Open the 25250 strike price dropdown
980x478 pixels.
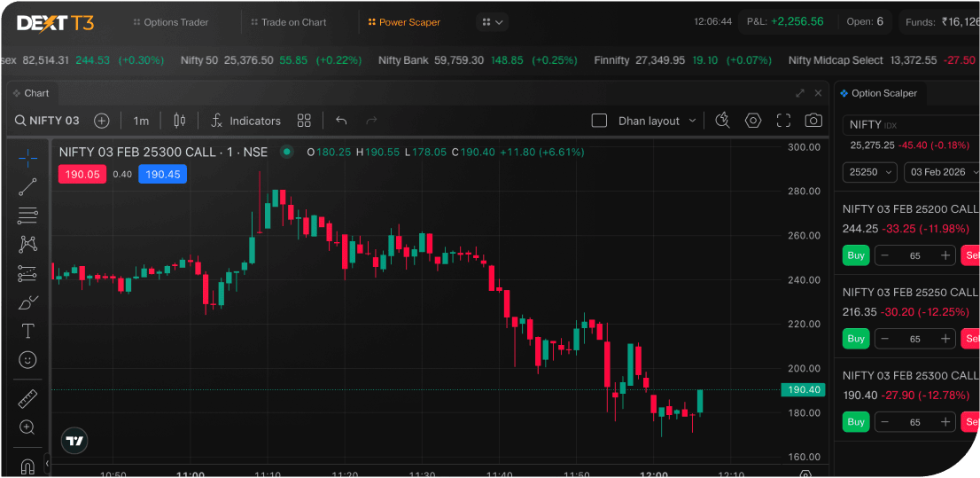[x=869, y=172]
